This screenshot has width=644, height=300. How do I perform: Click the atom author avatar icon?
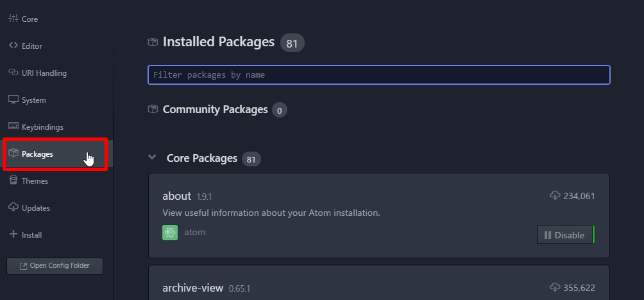click(x=169, y=233)
